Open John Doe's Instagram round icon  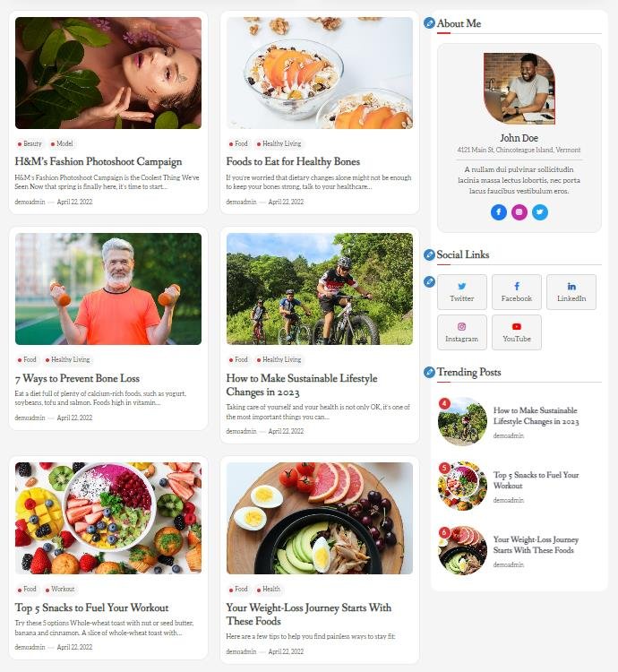519,212
